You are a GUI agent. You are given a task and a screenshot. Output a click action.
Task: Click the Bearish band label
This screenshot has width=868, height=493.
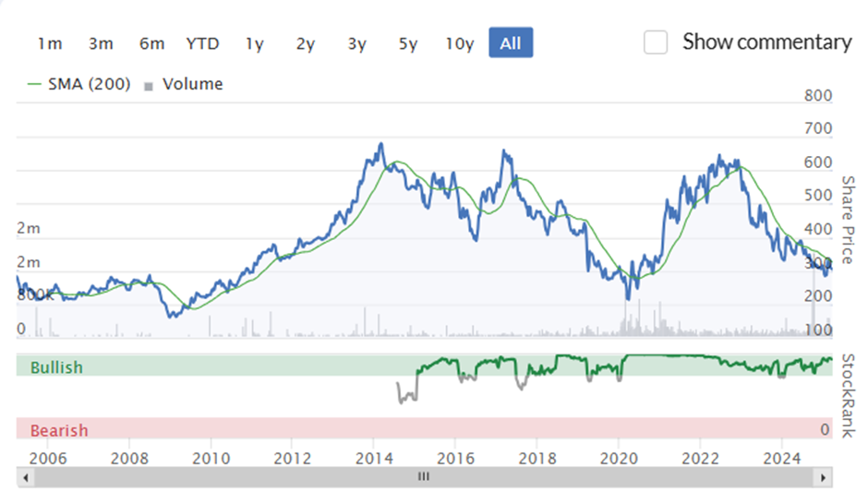pyautogui.click(x=59, y=430)
